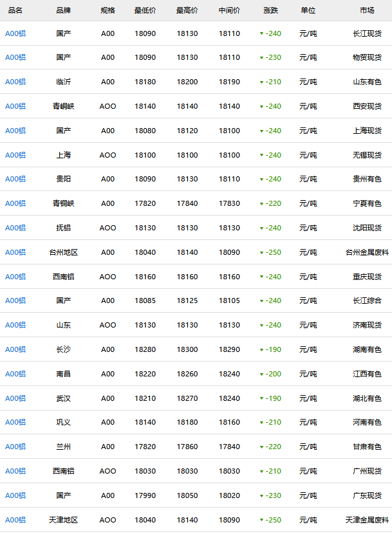Screen dimensions: 392x536
Task: Click the down arrow icon in 宁夏有色 row
Action: pos(261,204)
